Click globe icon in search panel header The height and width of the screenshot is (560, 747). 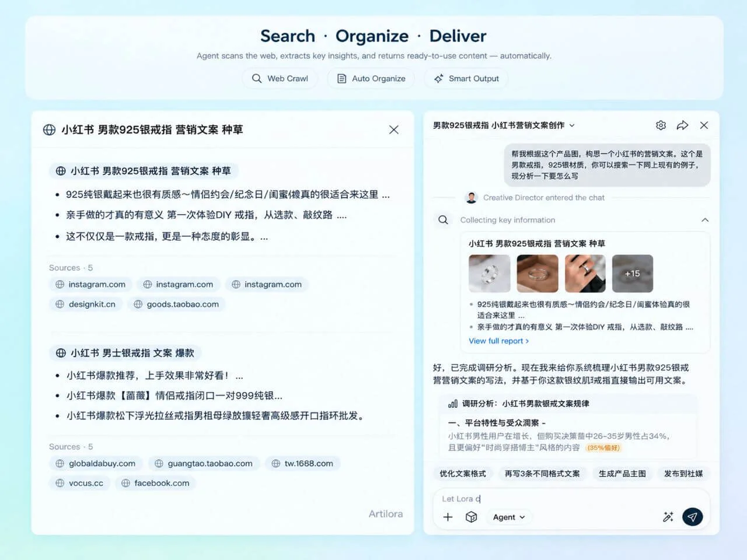click(50, 129)
